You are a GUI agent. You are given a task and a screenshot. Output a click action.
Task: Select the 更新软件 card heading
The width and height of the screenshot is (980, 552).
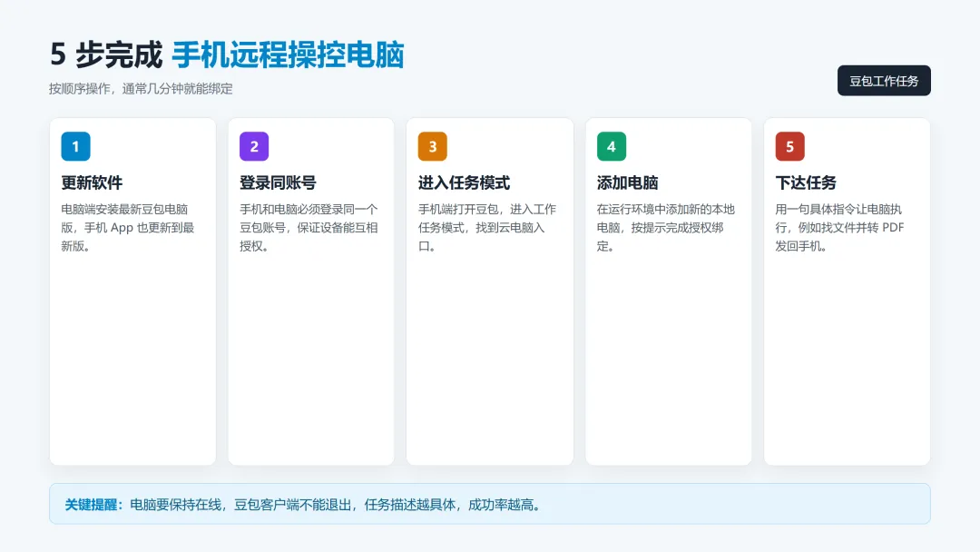pos(92,182)
